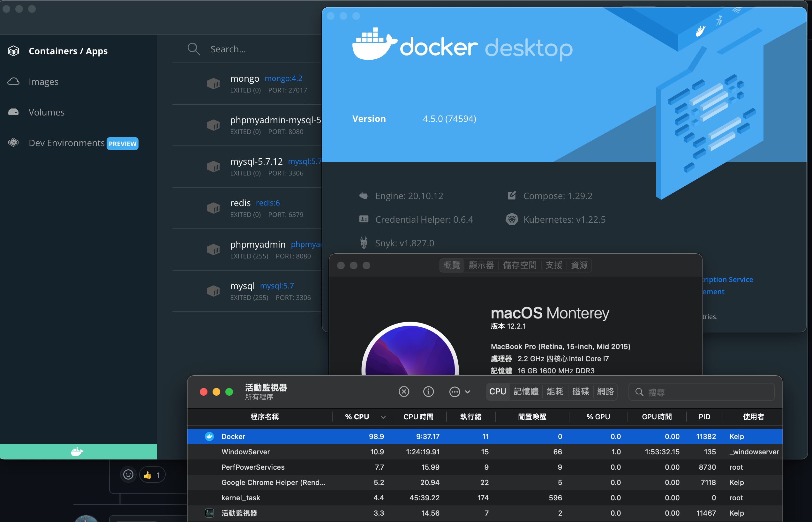Open Containers / Apps in Docker sidebar

[68, 51]
